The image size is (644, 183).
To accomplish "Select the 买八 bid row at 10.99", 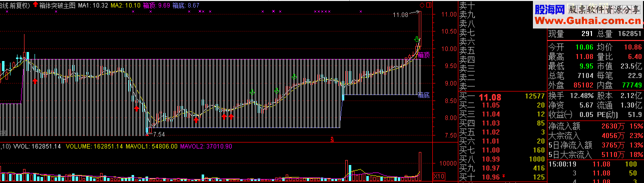I will (502, 159).
